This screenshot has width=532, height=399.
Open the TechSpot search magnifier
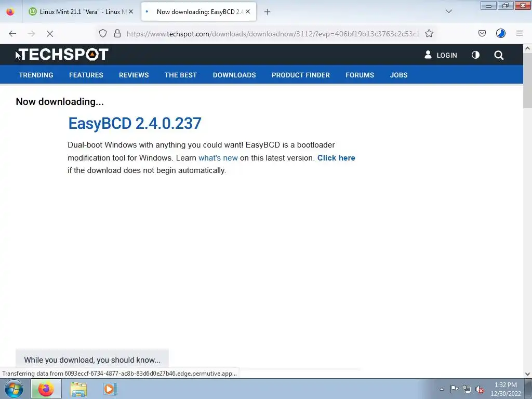(x=499, y=55)
